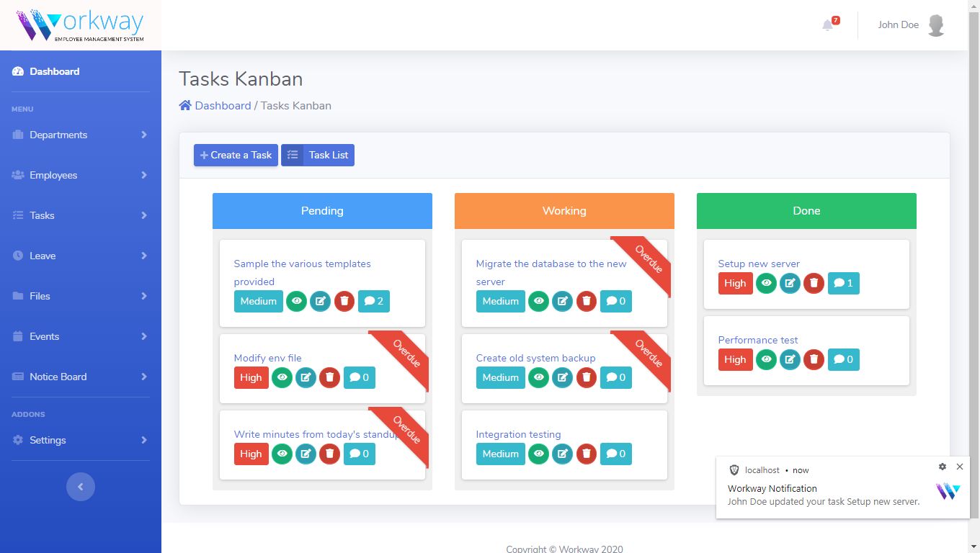Expand the Leave menu section
The height and width of the screenshot is (553, 980).
tap(81, 256)
